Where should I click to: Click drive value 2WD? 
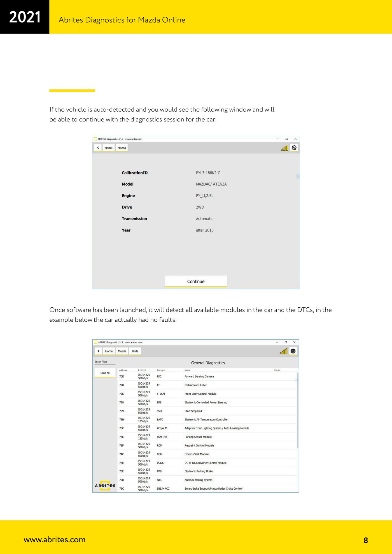tap(200, 207)
